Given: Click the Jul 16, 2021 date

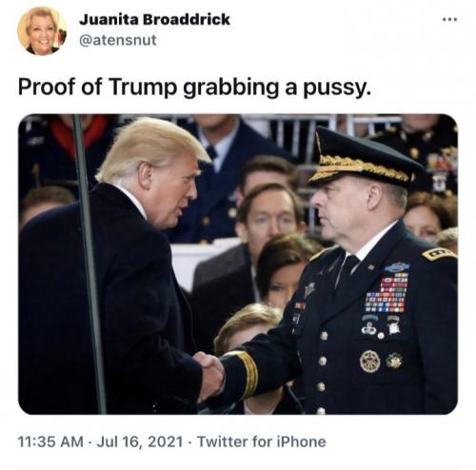Looking at the screenshot, I should tap(140, 441).
